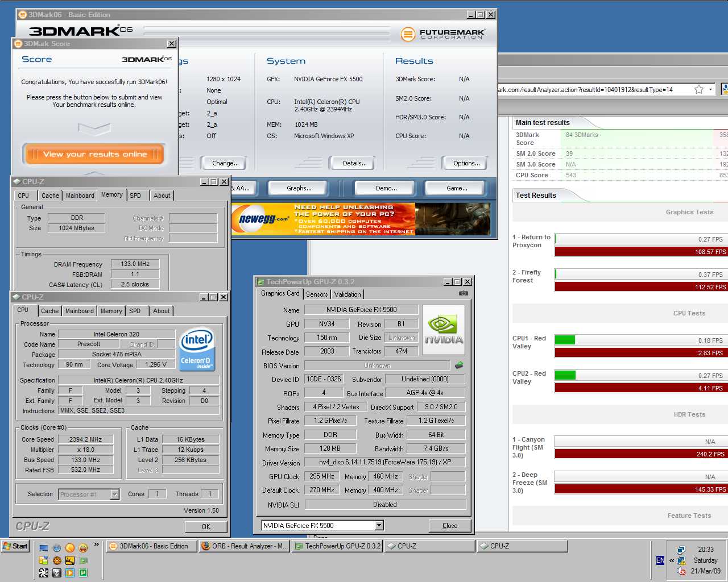Click the media player quick launch icon
The height and width of the screenshot is (582, 728).
coord(70,573)
